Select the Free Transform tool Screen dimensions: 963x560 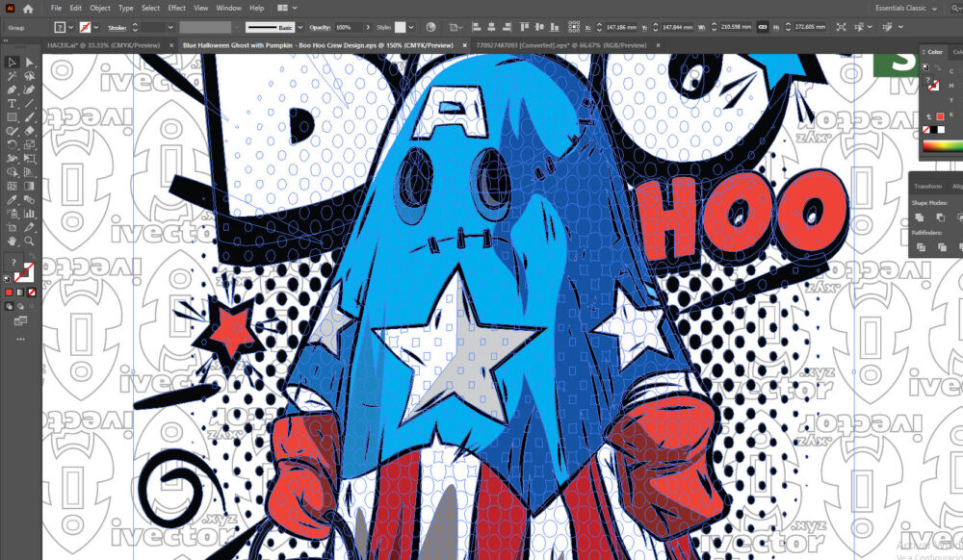29,158
